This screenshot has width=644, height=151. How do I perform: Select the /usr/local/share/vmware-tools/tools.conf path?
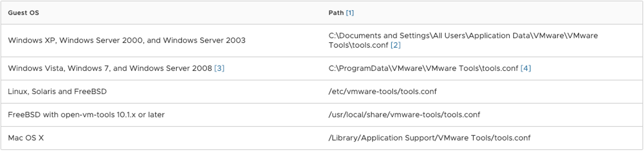tap(404, 115)
